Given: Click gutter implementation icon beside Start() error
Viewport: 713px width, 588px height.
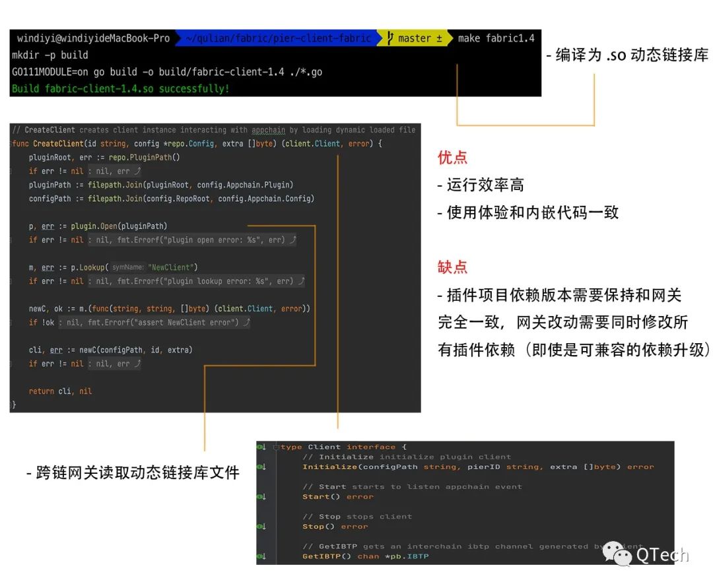Looking at the screenshot, I should 261,497.
